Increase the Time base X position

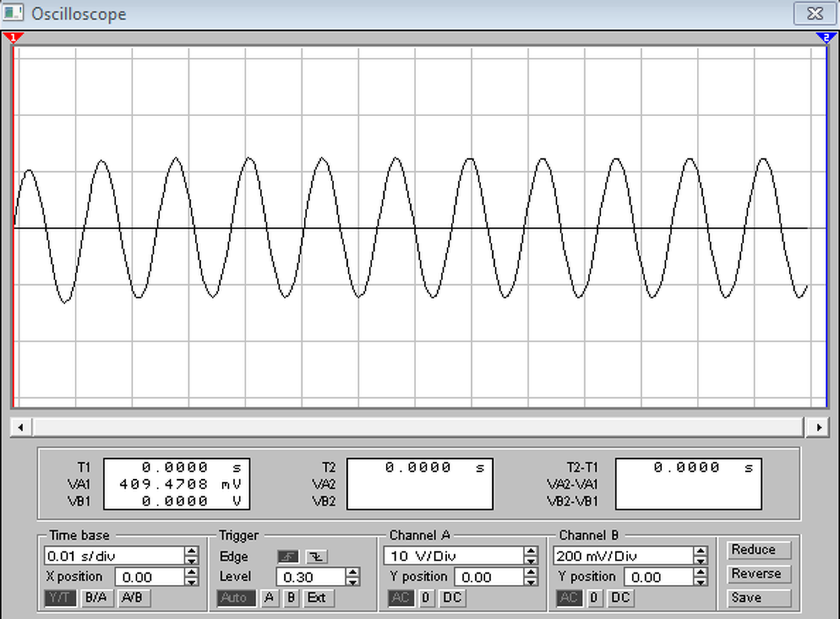[x=192, y=572]
